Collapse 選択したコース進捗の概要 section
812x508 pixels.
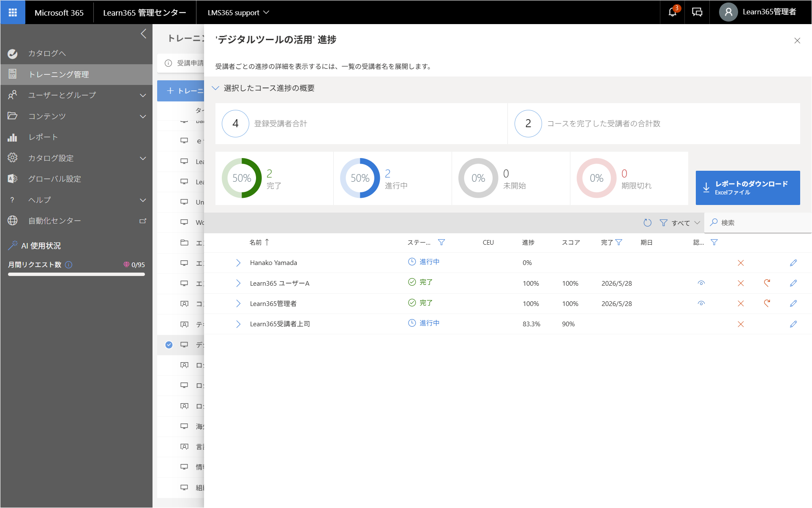(x=215, y=88)
